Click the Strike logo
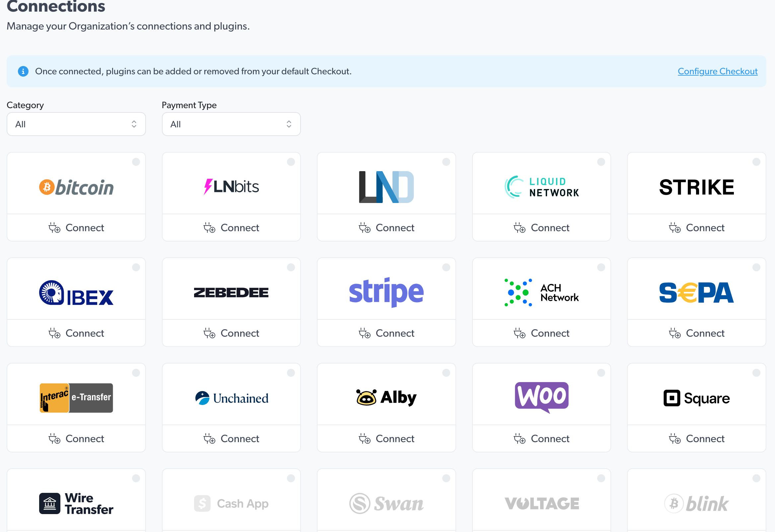 click(x=697, y=187)
